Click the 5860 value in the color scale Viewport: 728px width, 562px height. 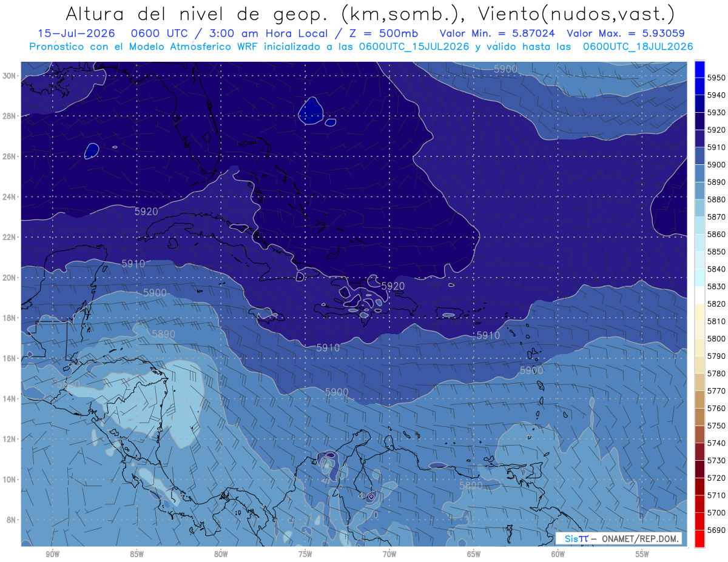pyautogui.click(x=716, y=234)
